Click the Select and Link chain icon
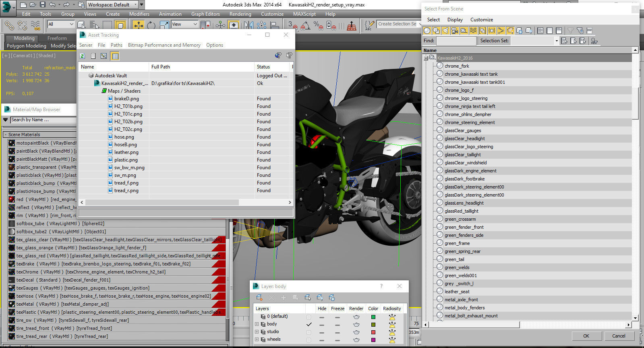644x348 pixels. 9,25
